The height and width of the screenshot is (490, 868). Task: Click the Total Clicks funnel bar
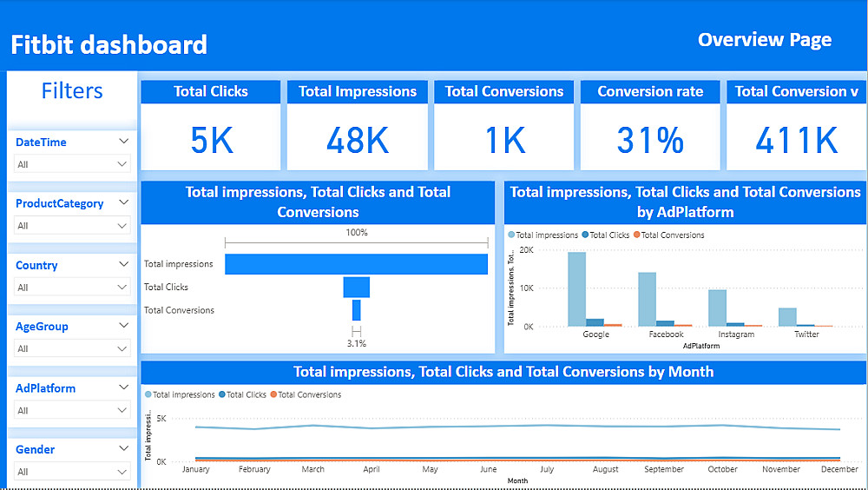click(x=356, y=287)
